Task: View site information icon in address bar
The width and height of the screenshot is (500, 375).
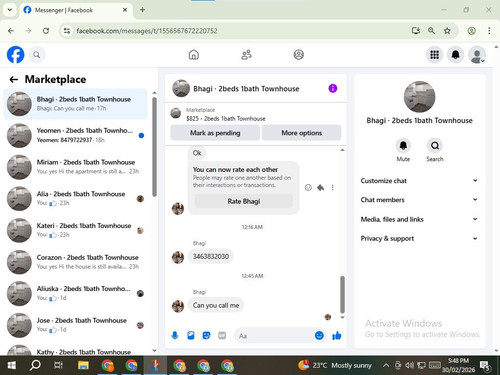Action: point(67,31)
